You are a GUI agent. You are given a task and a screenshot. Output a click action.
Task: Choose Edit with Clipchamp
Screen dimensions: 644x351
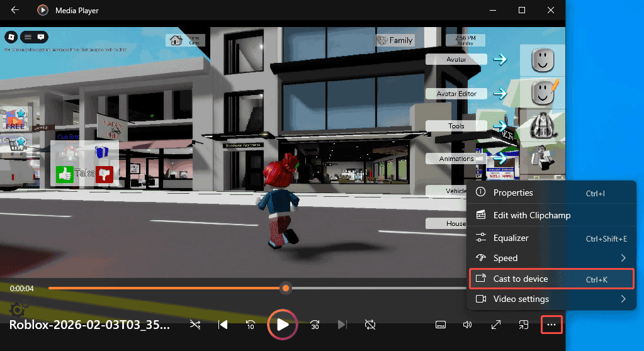[551, 215]
